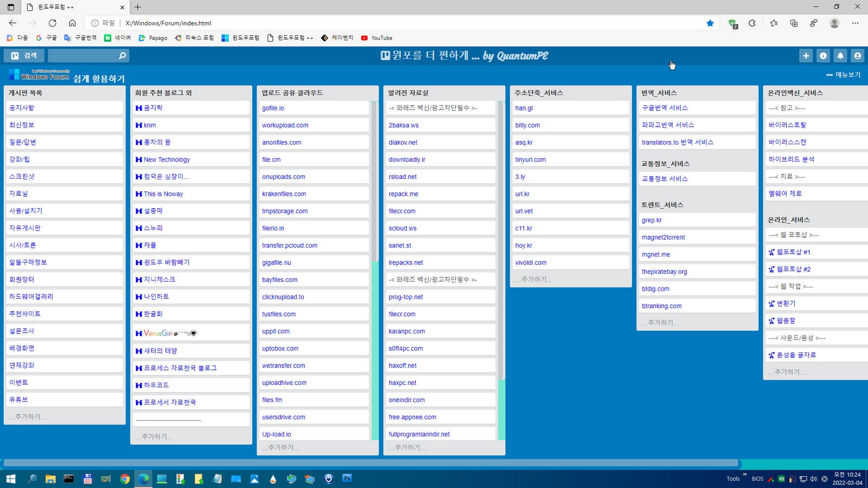Screen dimensions: 868x488
Task: Open the browser Extensions puzzle icon
Action: pos(752,23)
